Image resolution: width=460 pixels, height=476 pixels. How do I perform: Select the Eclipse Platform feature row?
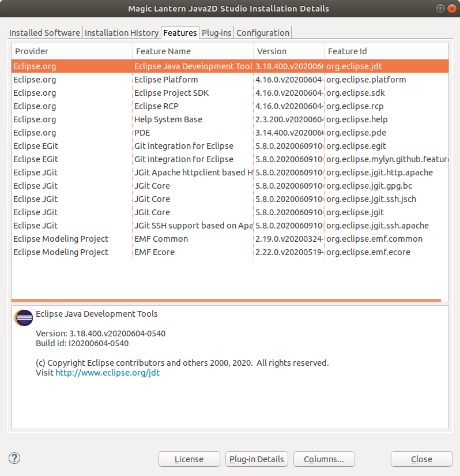coord(230,80)
